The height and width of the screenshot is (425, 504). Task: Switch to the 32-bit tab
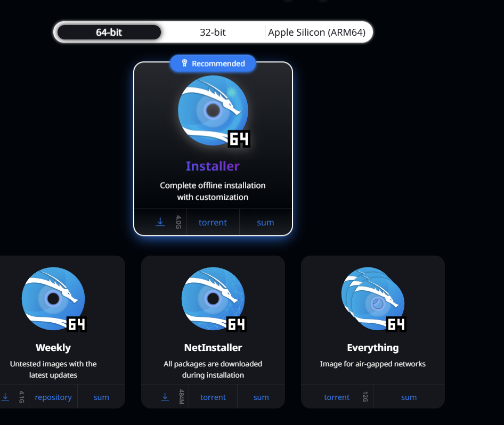tap(213, 32)
